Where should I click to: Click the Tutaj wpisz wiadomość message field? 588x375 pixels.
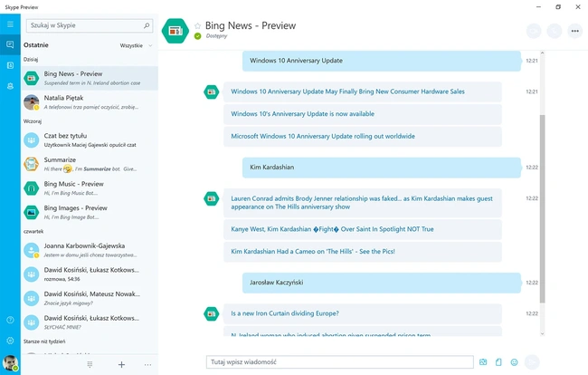tap(340, 362)
